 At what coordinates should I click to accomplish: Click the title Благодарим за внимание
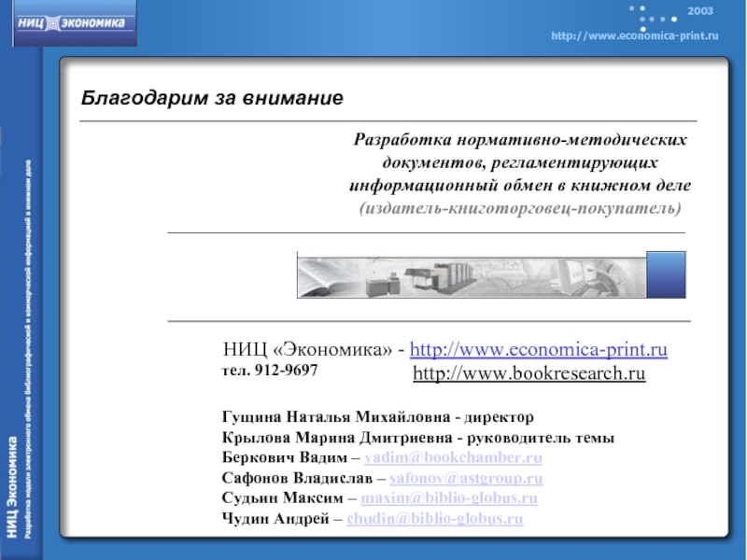click(212, 97)
